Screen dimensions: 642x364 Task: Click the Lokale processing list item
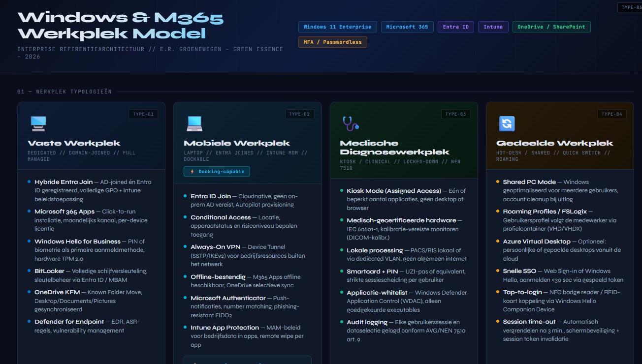click(x=404, y=254)
